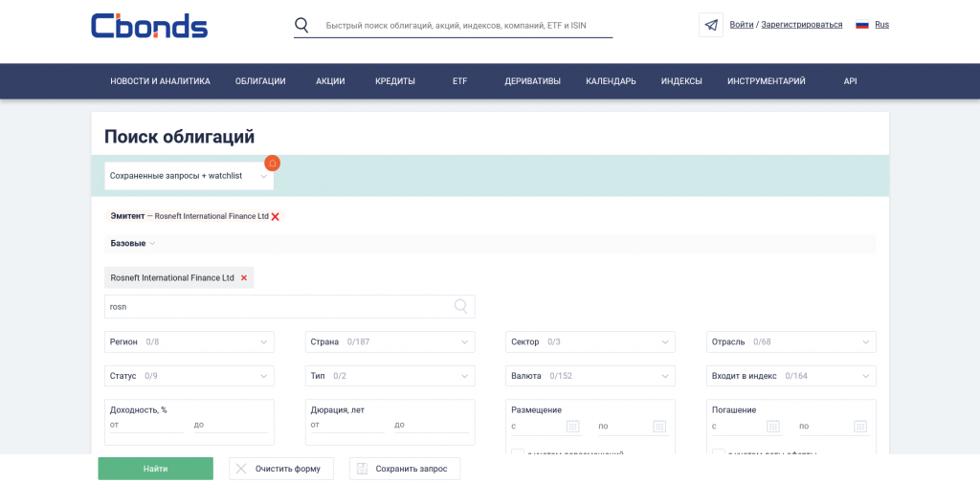Screen dimensions: 980x483
Task: Click the green Найти button
Action: [x=156, y=469]
